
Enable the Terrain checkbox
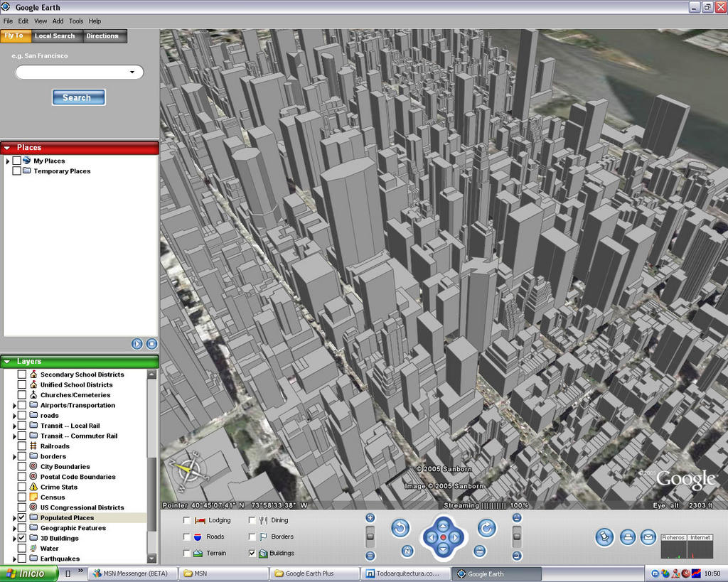pos(187,554)
